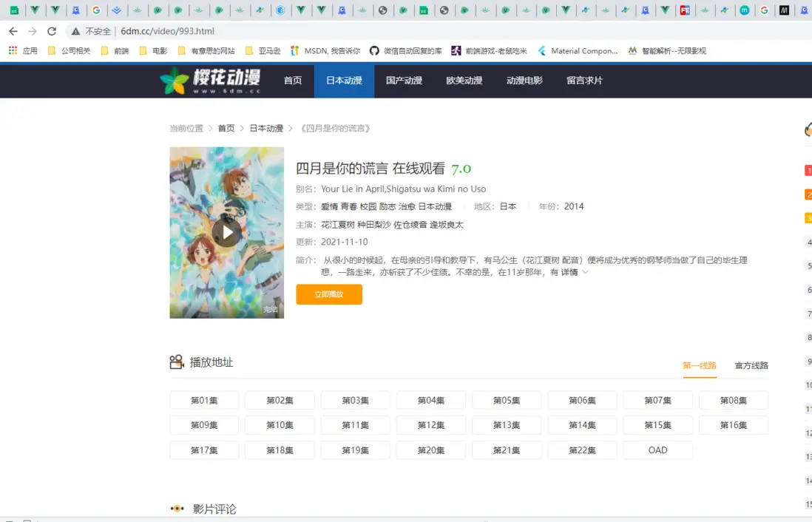Reload the page using the refresh icon
Screen dimensions: 812x522
tap(53, 30)
